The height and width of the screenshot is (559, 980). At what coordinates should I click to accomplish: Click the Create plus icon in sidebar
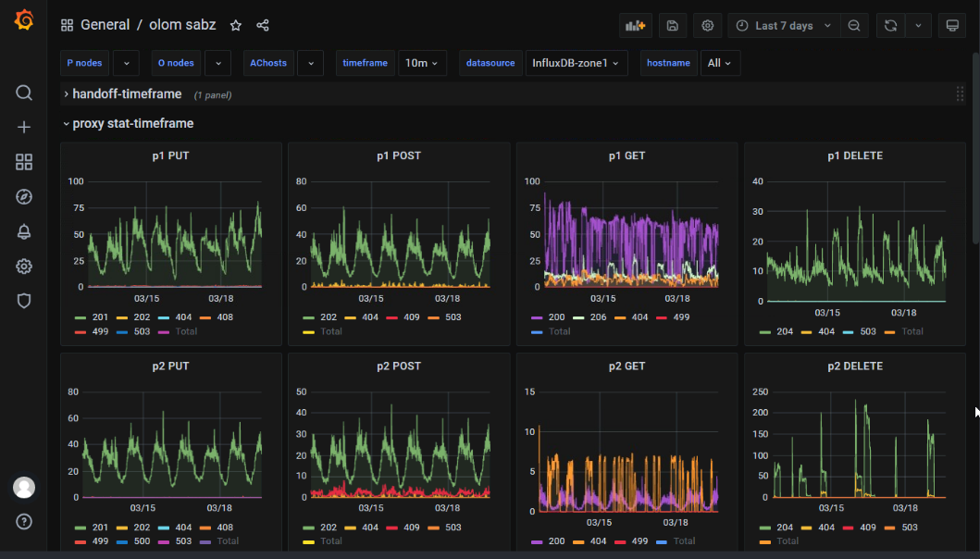tap(24, 128)
